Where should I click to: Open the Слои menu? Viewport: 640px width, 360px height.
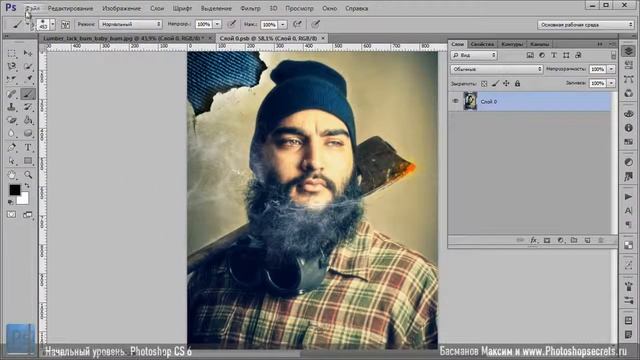[x=157, y=8]
